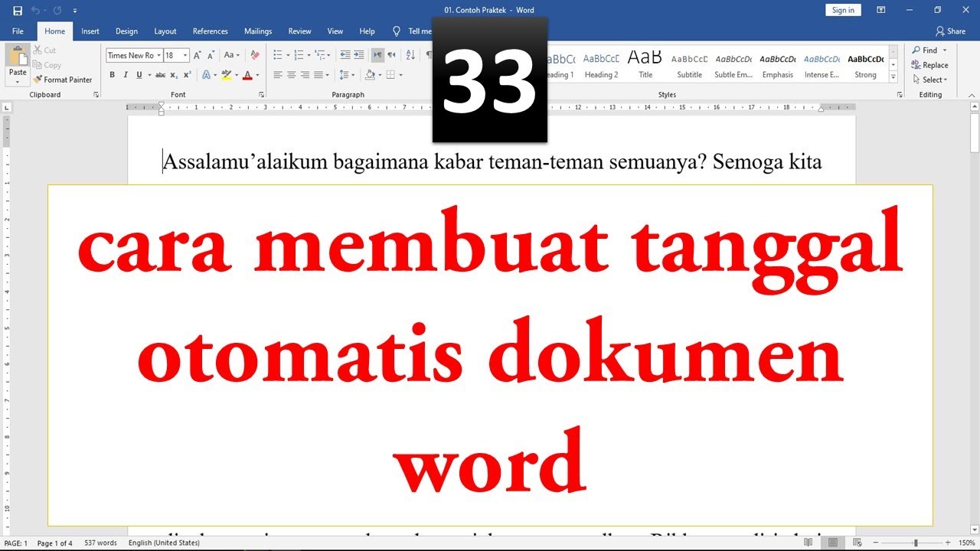Open the font size dropdown
This screenshot has width=980, height=551.
click(x=185, y=55)
